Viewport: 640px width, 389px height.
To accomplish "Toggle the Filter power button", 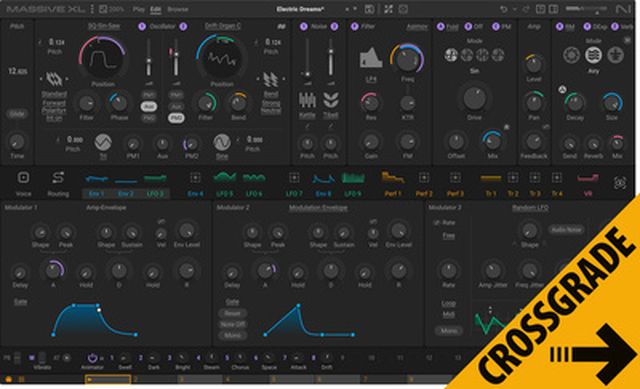I will point(354,27).
